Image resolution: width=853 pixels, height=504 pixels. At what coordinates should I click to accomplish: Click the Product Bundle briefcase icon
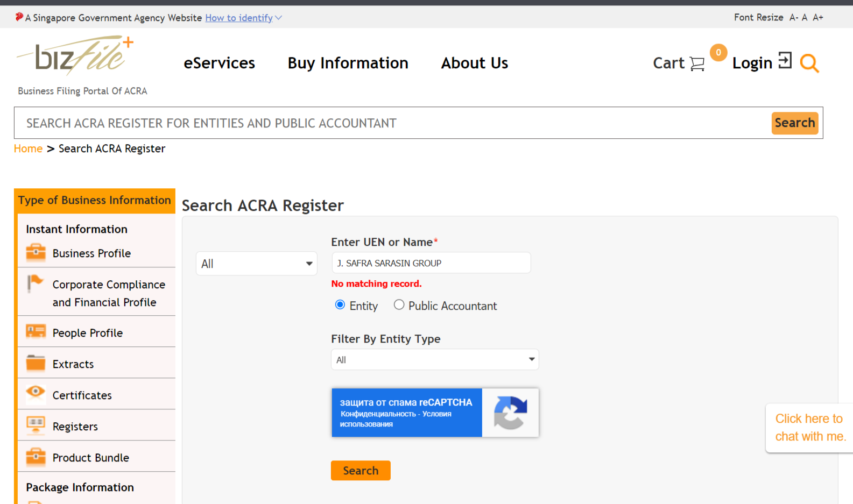[x=36, y=457]
